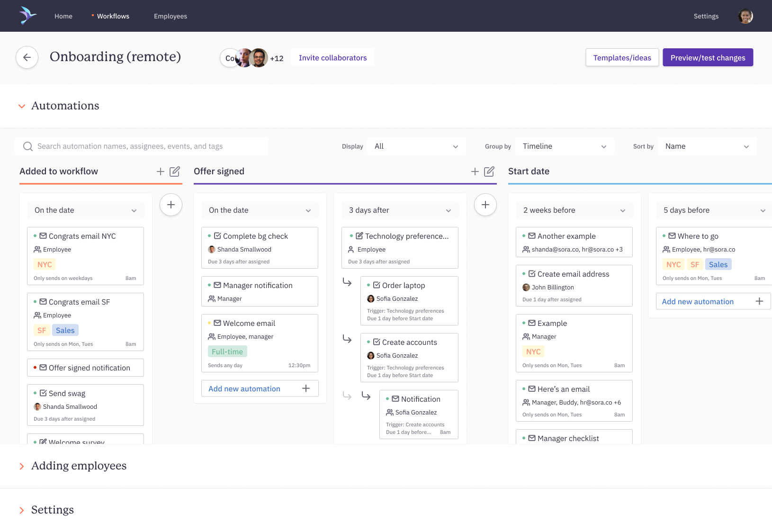Image resolution: width=772 pixels, height=532 pixels.
Task: Open the 2 weeks before timing dropdown
Action: point(574,210)
